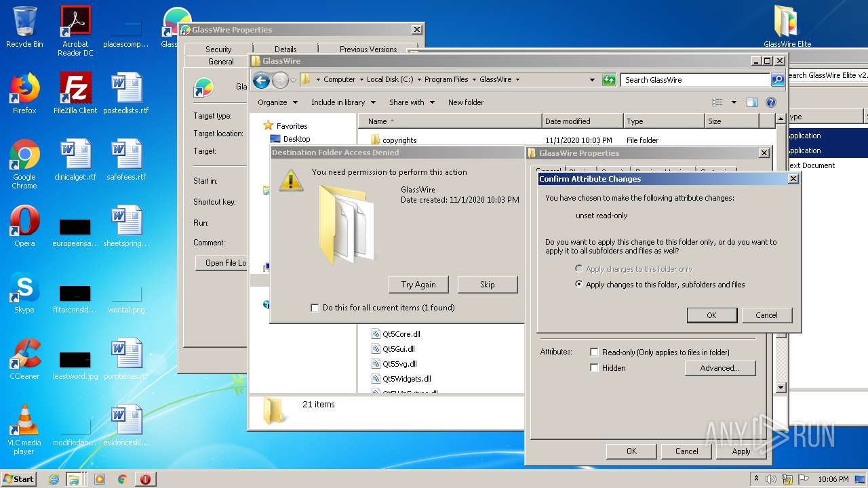Expand the Computer breadcrumb arrow
The image size is (868, 488).
(361, 80)
